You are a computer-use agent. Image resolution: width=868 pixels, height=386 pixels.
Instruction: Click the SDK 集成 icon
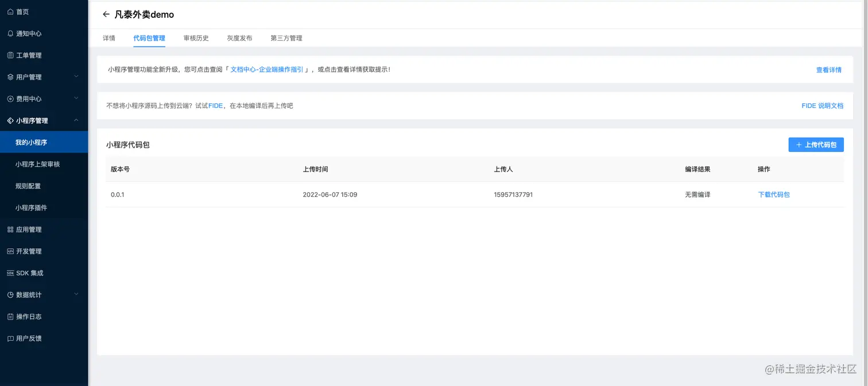(x=10, y=273)
